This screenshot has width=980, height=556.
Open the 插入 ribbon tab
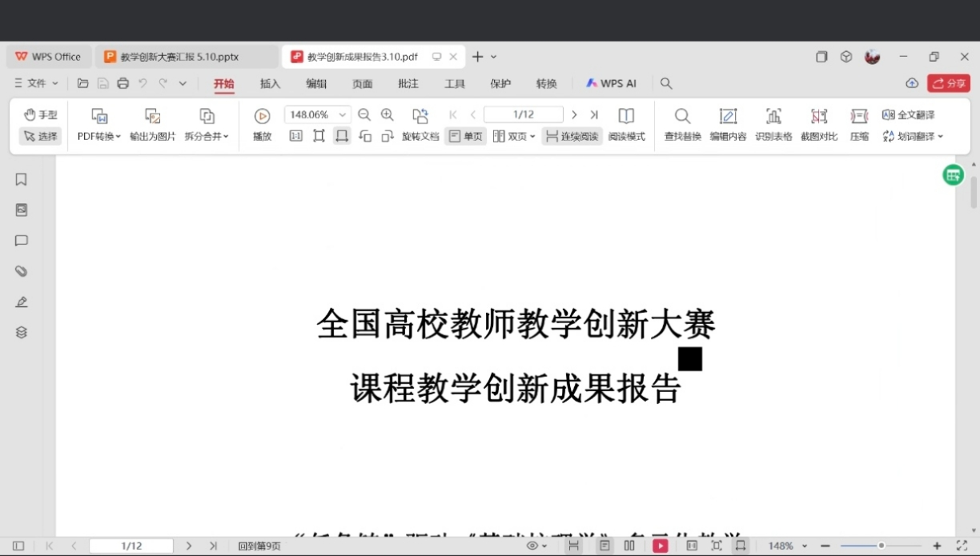270,83
